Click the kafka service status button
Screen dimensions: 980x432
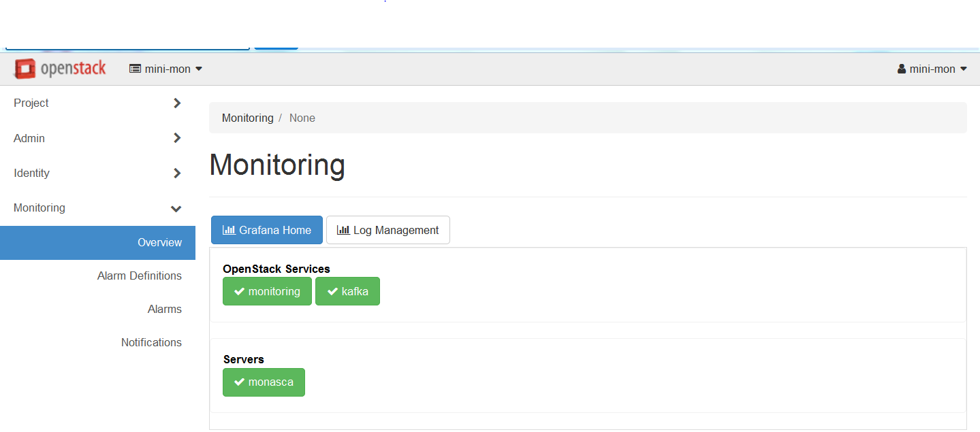(x=347, y=291)
